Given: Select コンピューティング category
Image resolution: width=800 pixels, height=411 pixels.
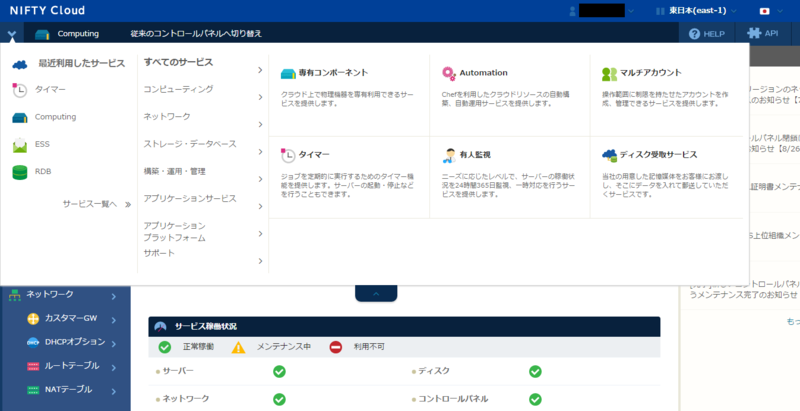Looking at the screenshot, I should 179,89.
